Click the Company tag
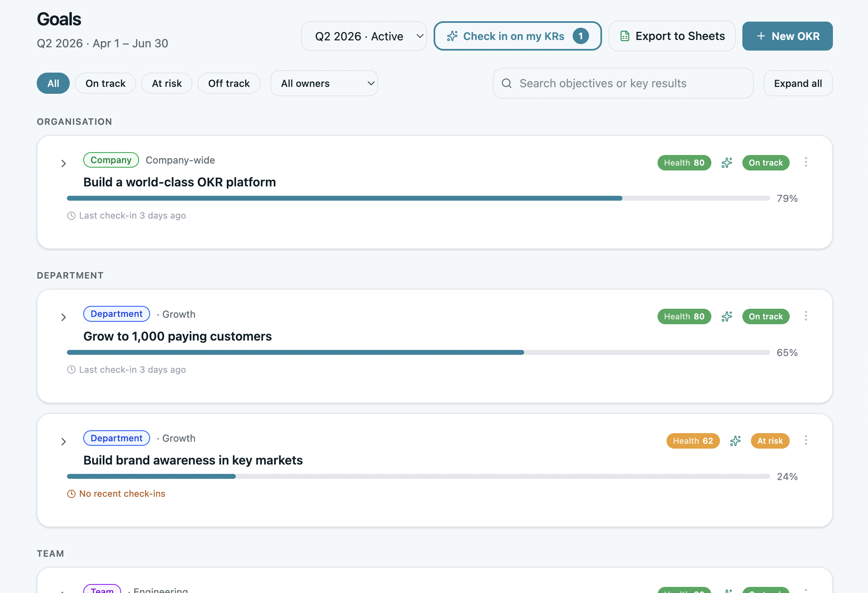 point(111,160)
